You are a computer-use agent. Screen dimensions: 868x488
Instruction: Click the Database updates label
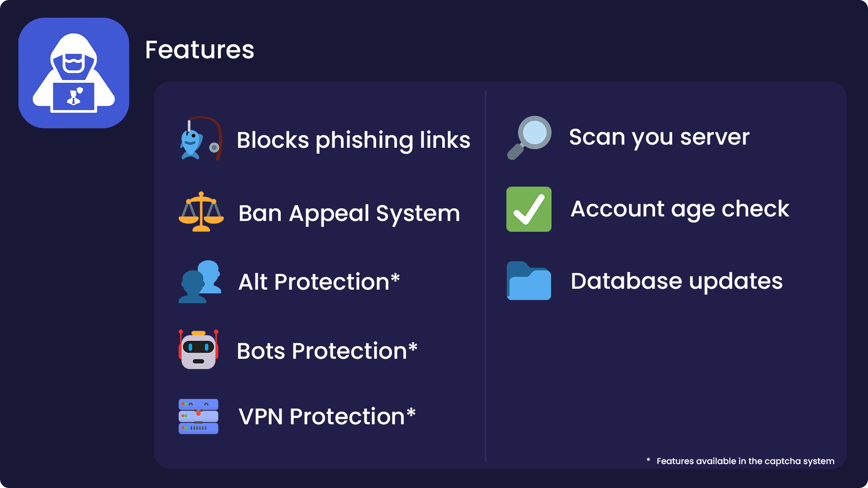point(677,281)
